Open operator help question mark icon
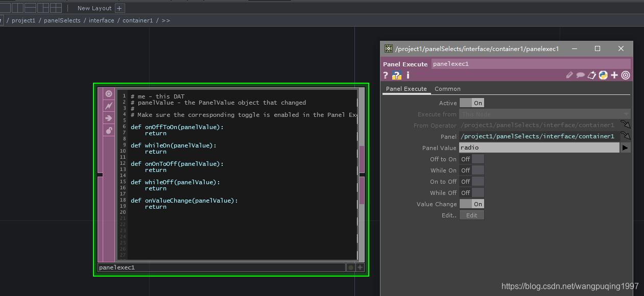This screenshot has height=296, width=644. pos(386,75)
